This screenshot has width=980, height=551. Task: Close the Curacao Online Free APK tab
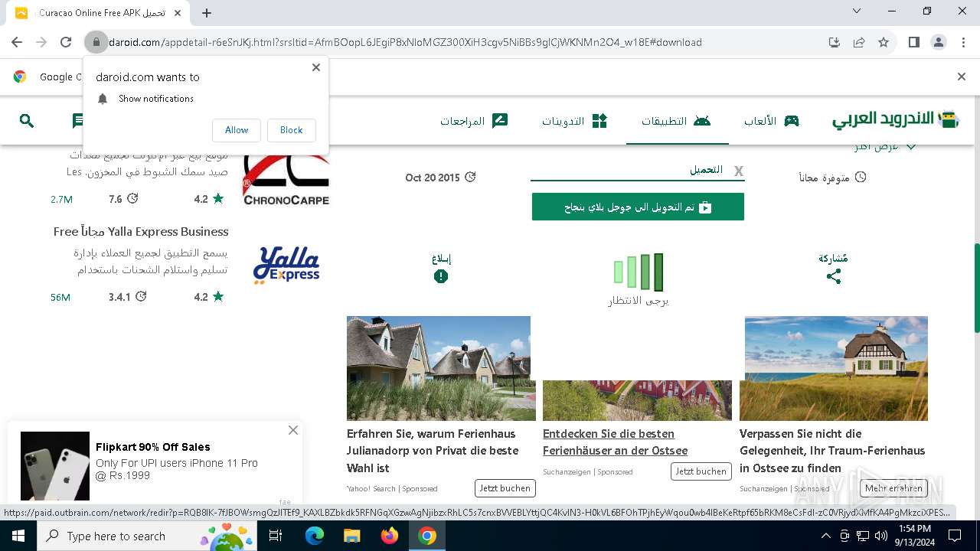[178, 13]
